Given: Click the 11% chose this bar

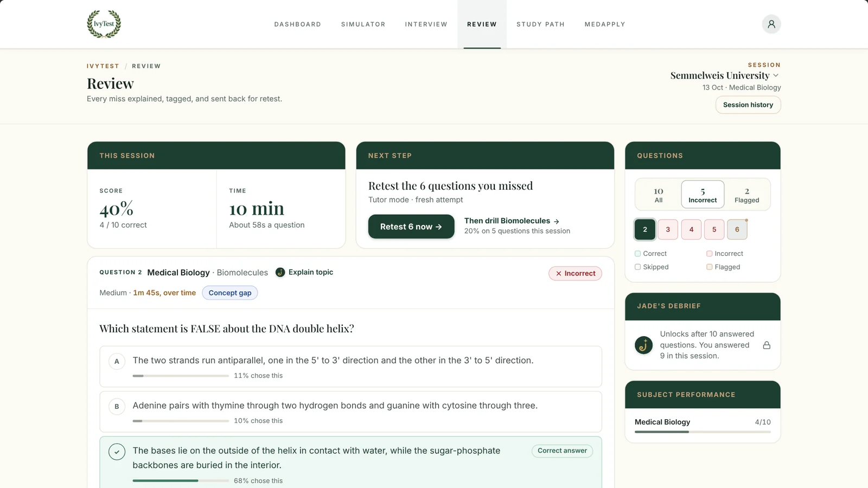Looking at the screenshot, I should [x=181, y=376].
